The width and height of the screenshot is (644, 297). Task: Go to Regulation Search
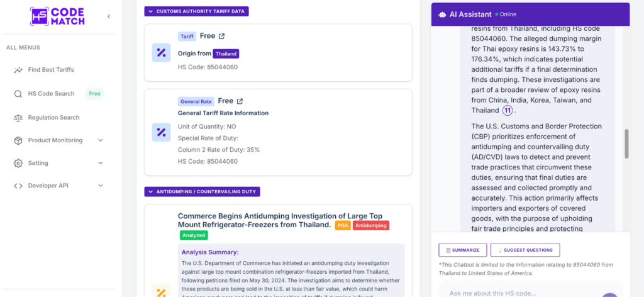pos(54,118)
